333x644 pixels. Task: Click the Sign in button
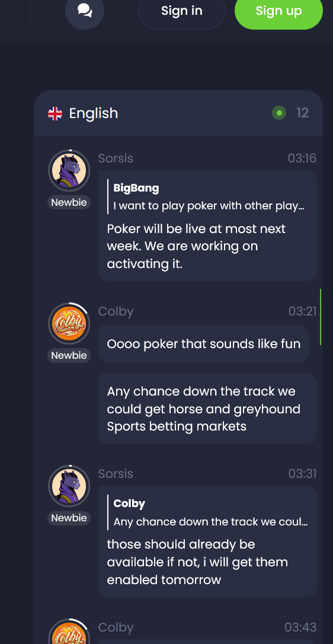pyautogui.click(x=181, y=11)
